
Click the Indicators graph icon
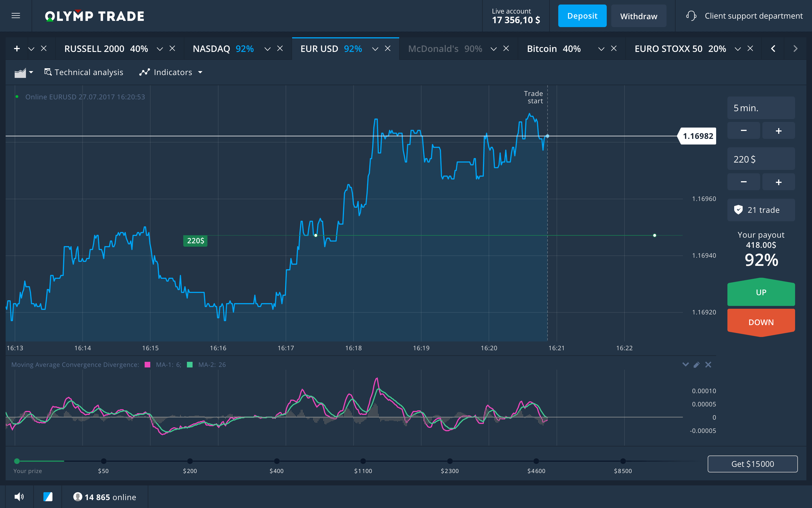(x=145, y=72)
